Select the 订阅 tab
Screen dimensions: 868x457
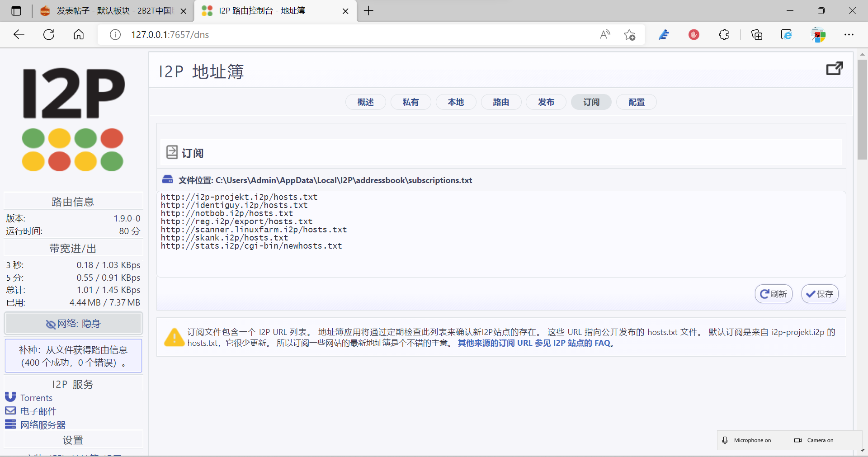591,102
